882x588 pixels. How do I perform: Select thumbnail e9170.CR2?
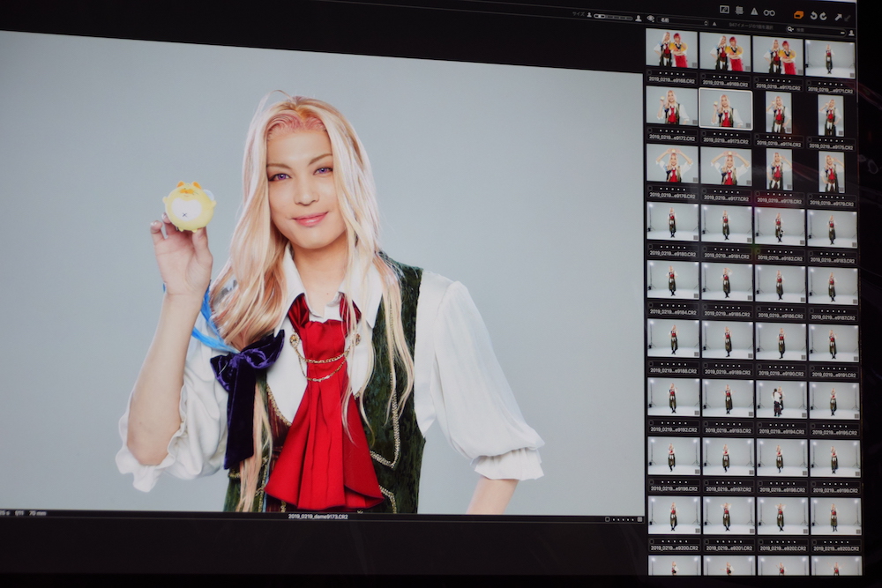(778, 56)
